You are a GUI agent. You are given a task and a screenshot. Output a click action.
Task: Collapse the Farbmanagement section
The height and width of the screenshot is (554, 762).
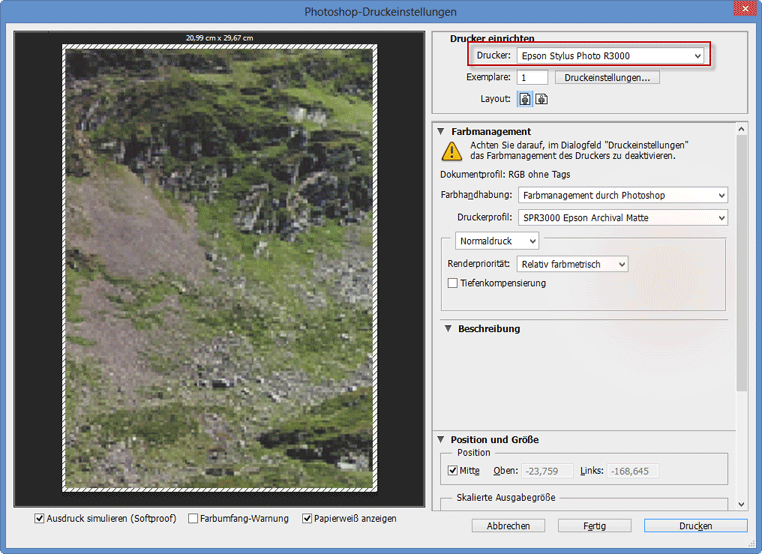click(441, 131)
